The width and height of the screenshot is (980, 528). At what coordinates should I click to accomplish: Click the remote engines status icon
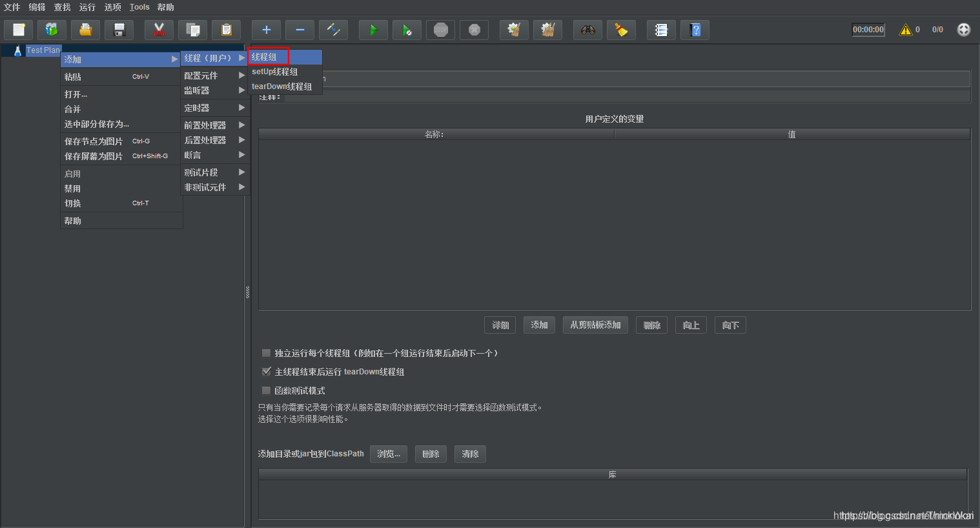click(963, 30)
